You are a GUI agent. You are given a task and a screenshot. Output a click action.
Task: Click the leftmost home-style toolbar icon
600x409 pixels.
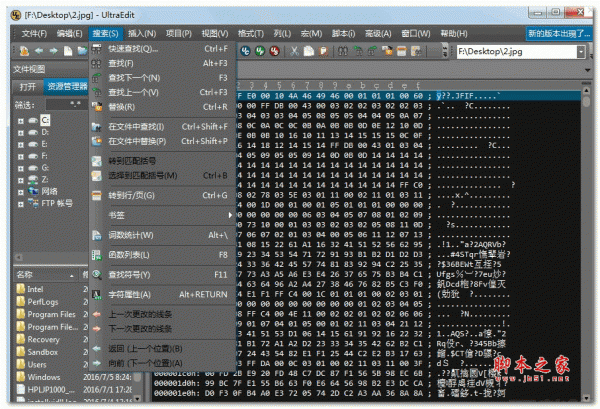pos(24,51)
